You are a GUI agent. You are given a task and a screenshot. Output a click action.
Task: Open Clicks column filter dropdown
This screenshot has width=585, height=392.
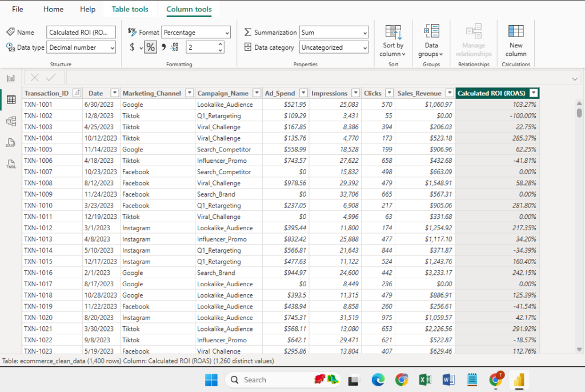(x=390, y=93)
